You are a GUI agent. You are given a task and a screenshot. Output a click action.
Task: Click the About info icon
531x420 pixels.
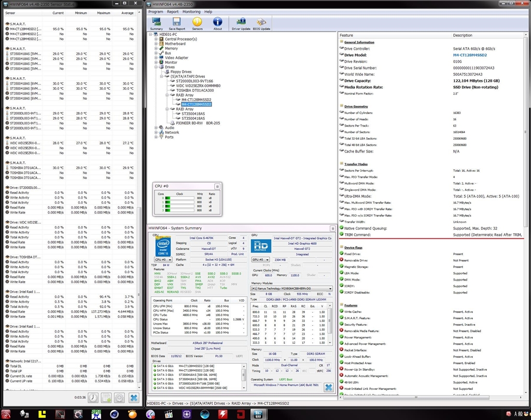pos(218,23)
